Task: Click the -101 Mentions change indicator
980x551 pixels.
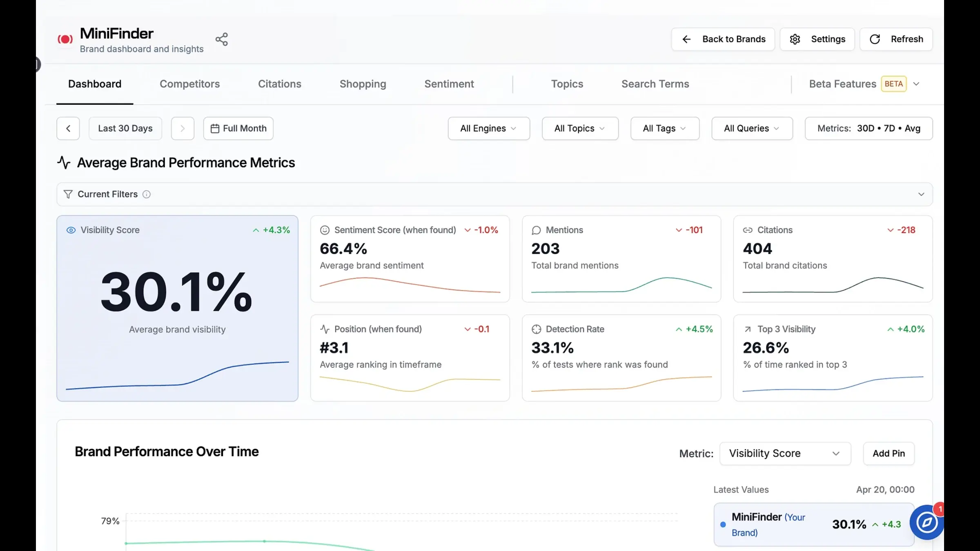Action: tap(689, 230)
